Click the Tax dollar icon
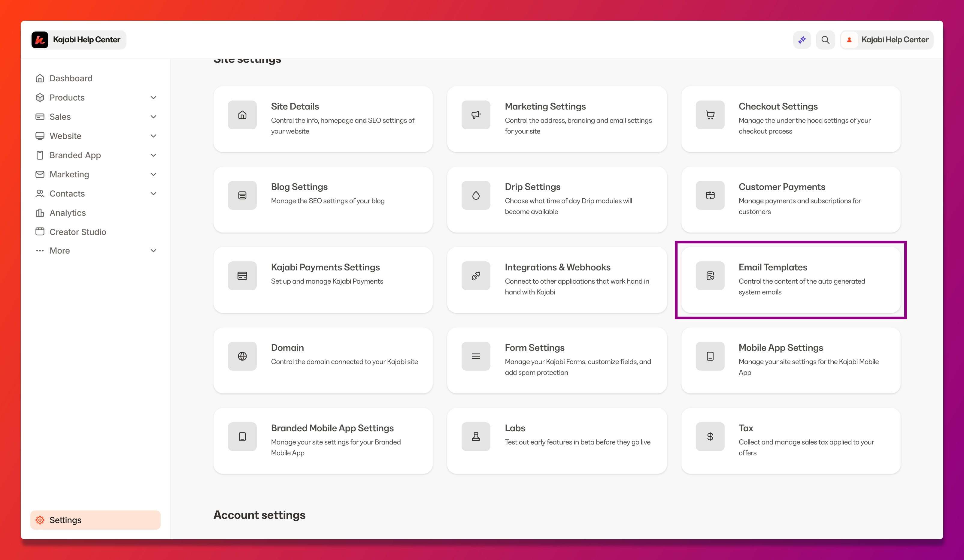Image resolution: width=964 pixels, height=560 pixels. [710, 437]
